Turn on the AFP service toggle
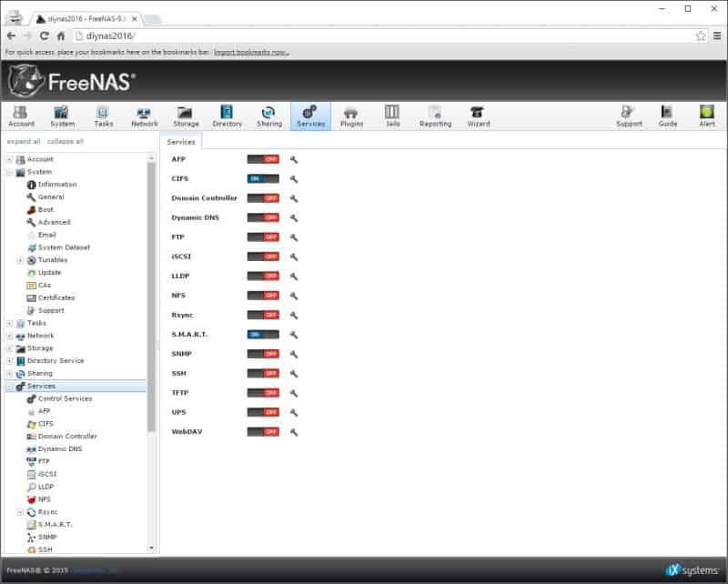 point(263,159)
